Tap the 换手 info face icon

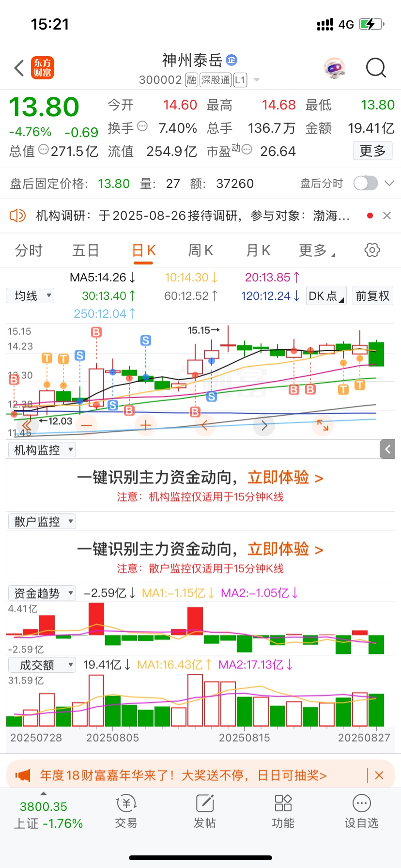142,126
